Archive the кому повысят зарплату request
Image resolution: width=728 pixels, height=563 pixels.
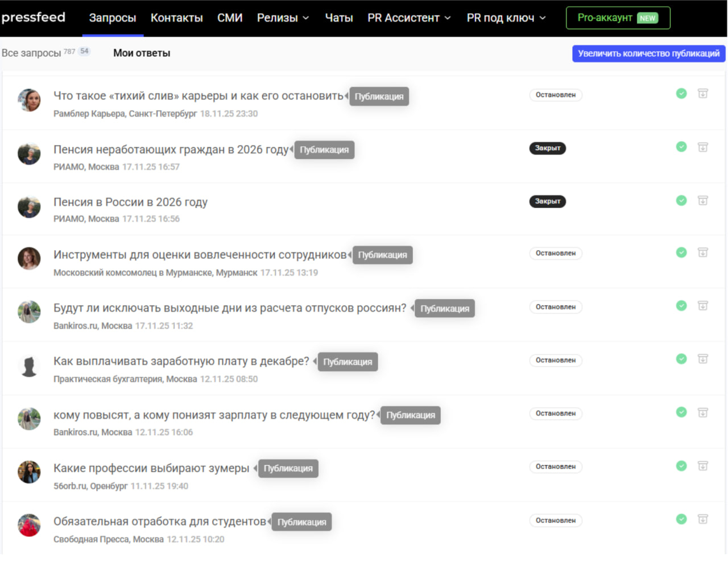click(703, 412)
